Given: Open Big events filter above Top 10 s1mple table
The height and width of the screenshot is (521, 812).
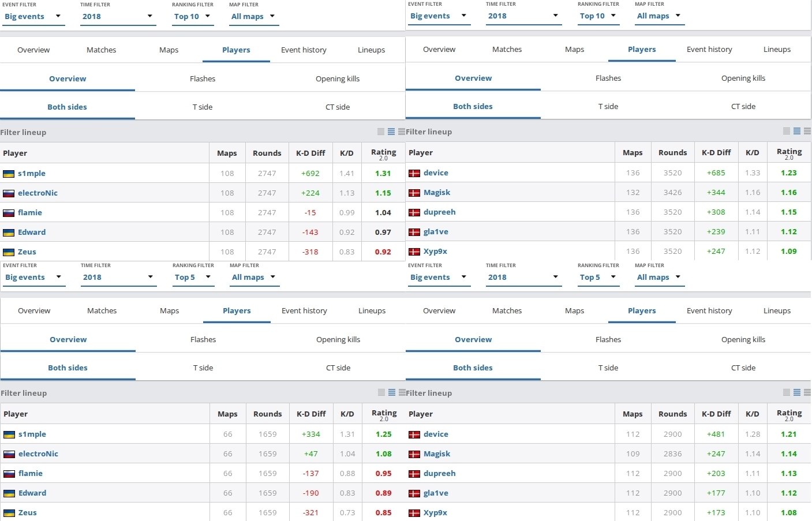Looking at the screenshot, I should (x=33, y=17).
